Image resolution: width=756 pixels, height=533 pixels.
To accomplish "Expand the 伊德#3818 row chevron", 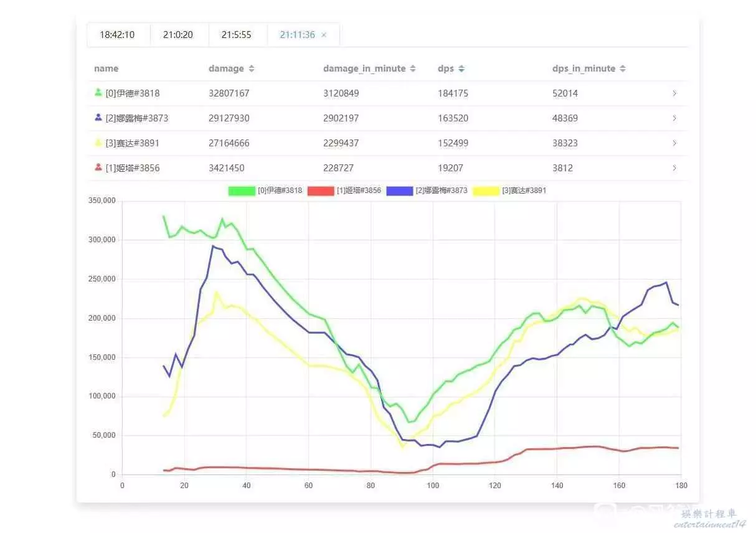I will [674, 93].
